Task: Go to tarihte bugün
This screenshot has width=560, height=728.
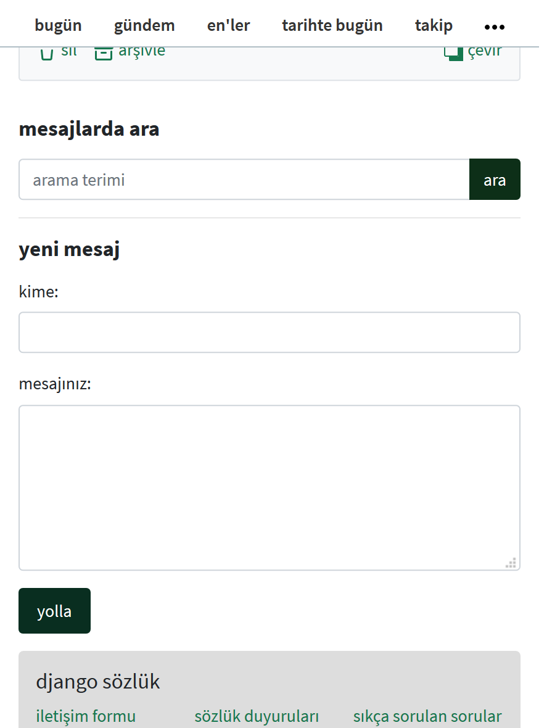Action: 332,25
